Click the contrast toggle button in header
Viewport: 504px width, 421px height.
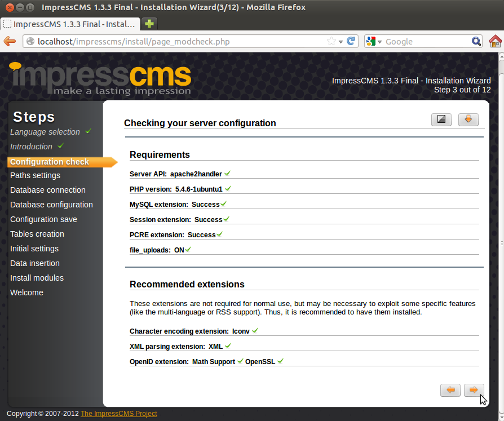tap(441, 119)
